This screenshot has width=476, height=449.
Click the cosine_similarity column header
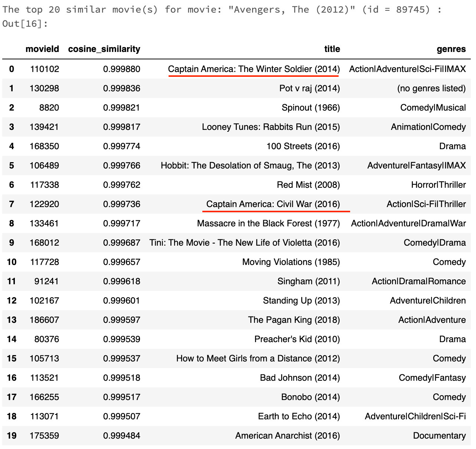coord(104,49)
